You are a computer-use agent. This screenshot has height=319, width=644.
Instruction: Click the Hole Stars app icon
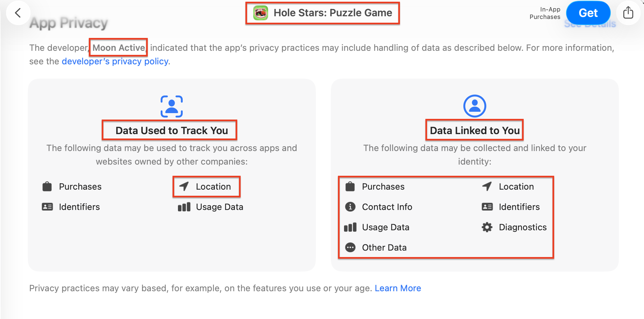(261, 13)
